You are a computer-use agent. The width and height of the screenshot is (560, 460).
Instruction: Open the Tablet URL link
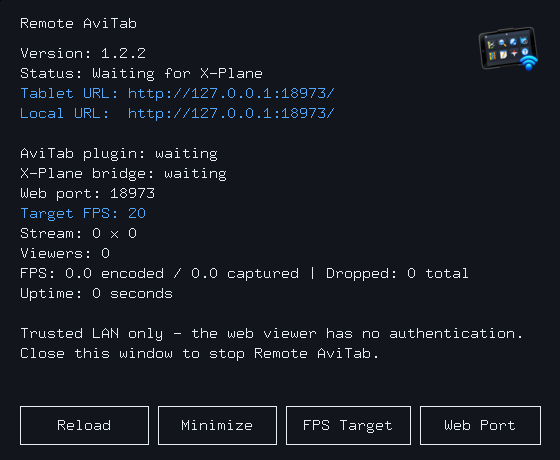tap(177, 94)
